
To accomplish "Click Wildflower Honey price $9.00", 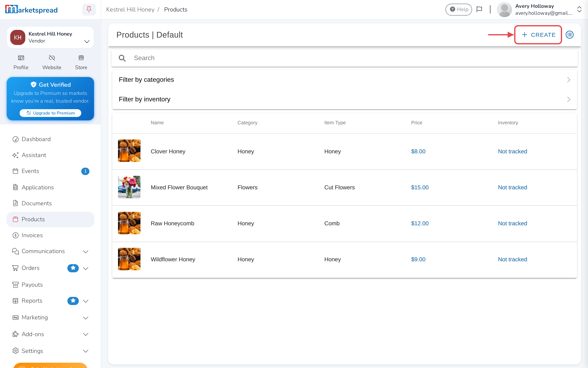I will click(x=418, y=259).
